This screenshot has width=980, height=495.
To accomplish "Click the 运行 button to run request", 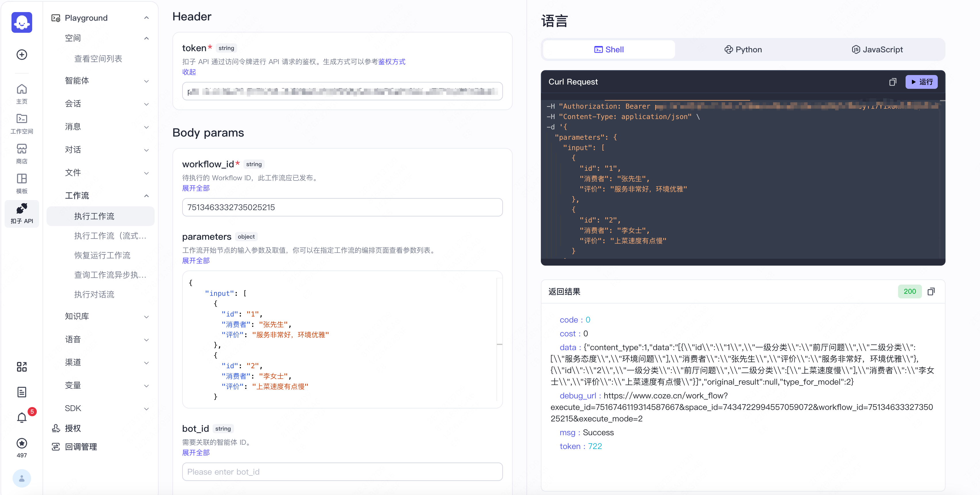I will click(x=921, y=82).
